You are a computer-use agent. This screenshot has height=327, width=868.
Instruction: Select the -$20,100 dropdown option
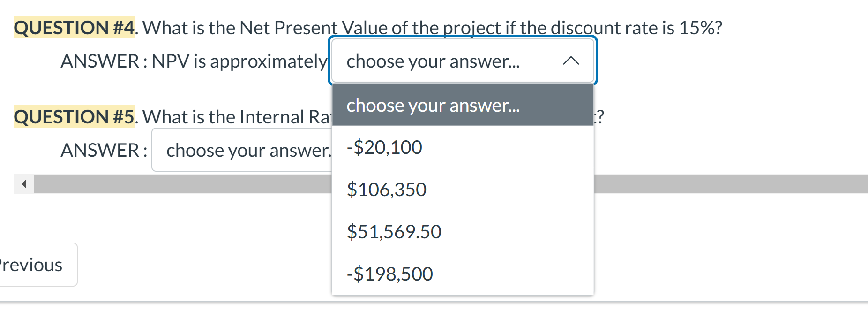tap(384, 147)
